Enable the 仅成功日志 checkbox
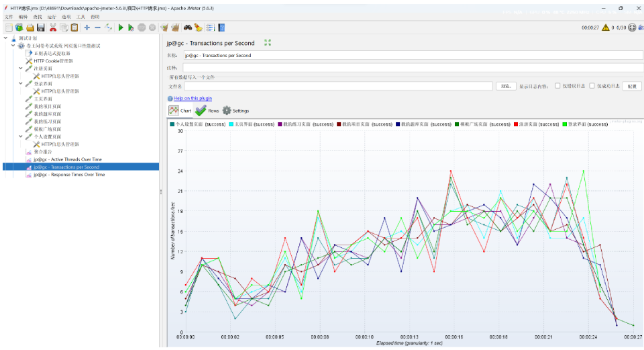Screen dimensions: 644x350 pyautogui.click(x=592, y=86)
